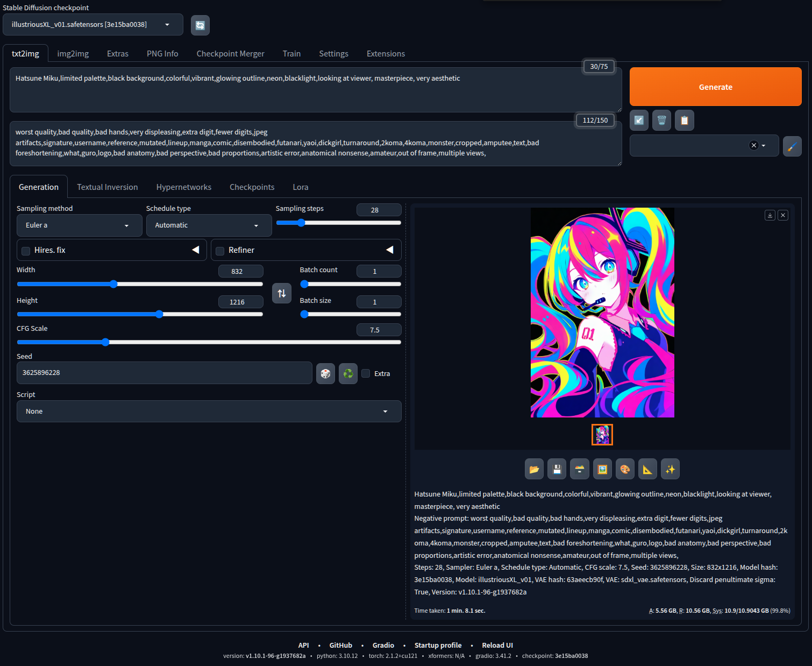Screen dimensions: 812x666
Task: Enable the Hires. fix checkbox
Action: [x=26, y=251]
